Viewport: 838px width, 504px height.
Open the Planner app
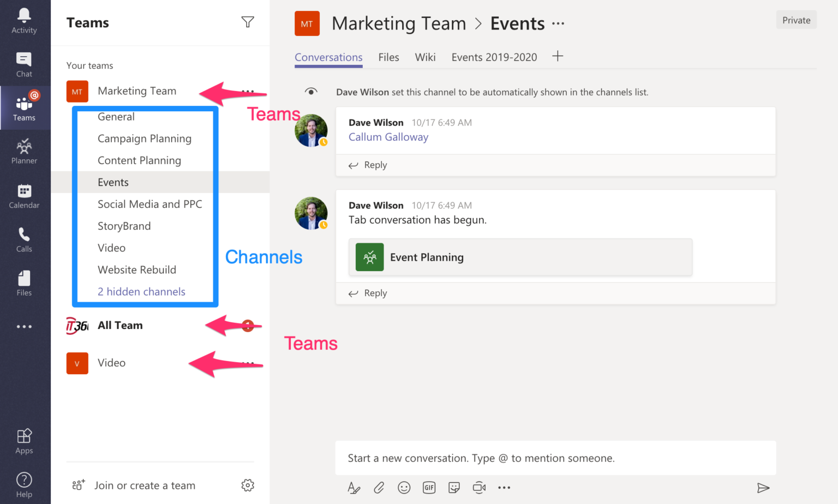[x=25, y=151]
